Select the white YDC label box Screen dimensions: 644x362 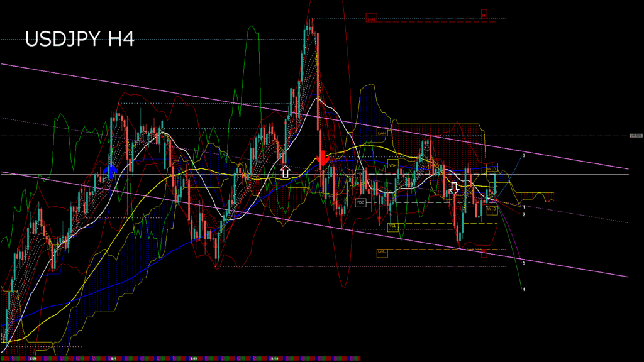coord(360,202)
